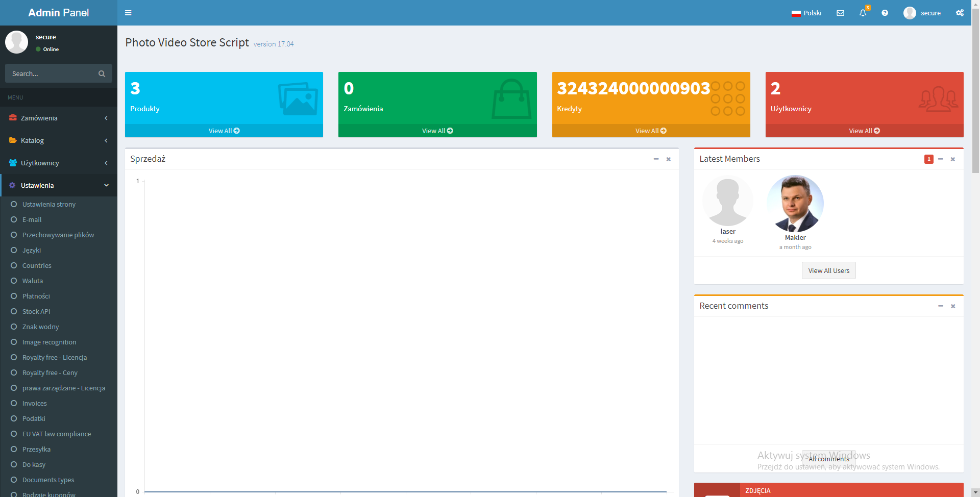Click the All comments button
The image size is (980, 497).
click(829, 459)
